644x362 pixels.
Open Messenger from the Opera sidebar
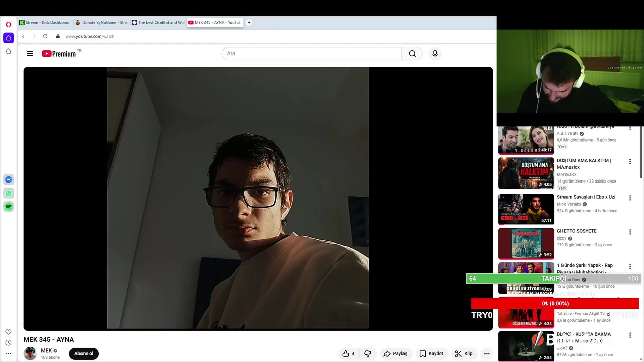coord(9,179)
